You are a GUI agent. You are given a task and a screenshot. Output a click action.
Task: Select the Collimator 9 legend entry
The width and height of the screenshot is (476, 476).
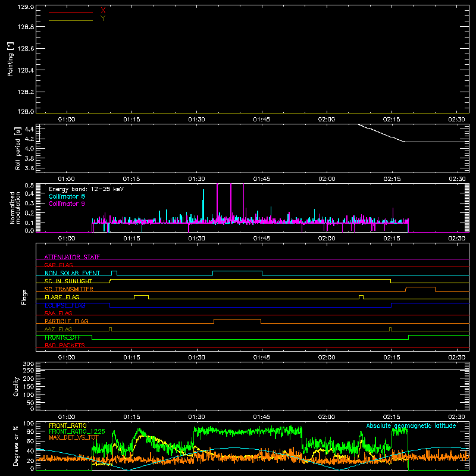pyautogui.click(x=67, y=203)
